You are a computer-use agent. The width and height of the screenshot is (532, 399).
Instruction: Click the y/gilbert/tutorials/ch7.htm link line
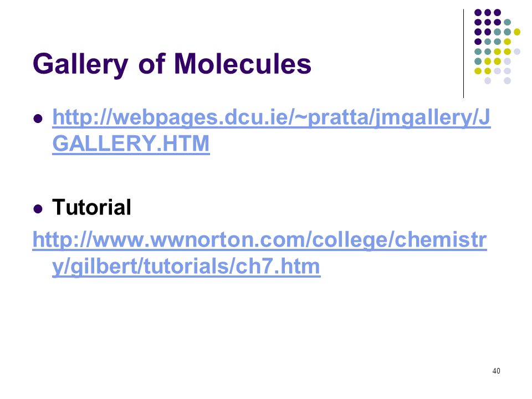[186, 267]
